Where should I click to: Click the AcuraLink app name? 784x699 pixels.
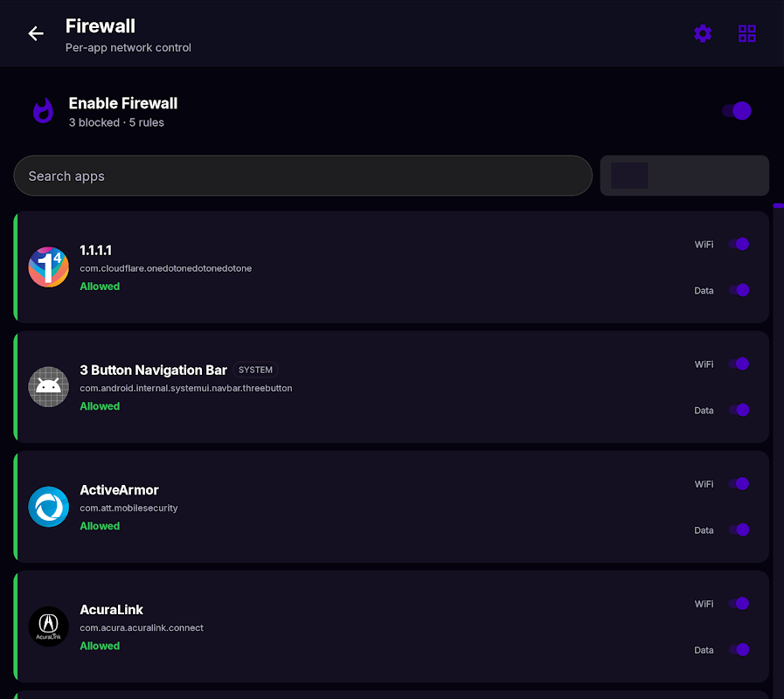pyautogui.click(x=112, y=610)
